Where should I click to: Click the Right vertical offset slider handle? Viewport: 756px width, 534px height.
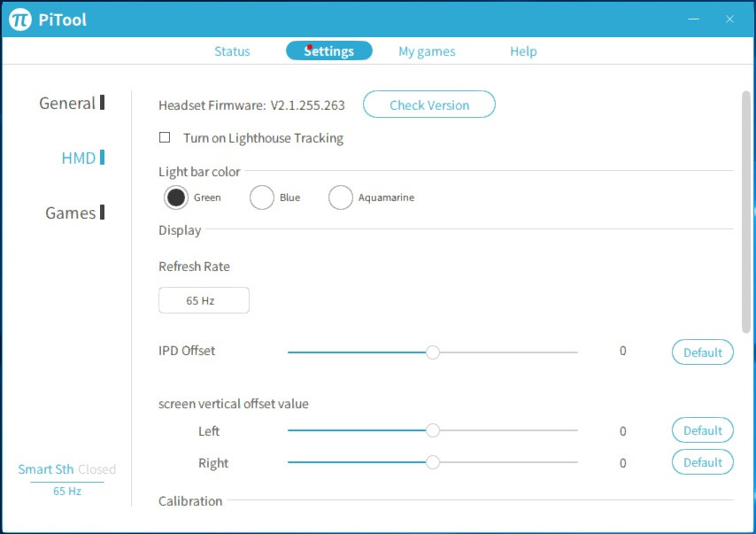pos(433,462)
